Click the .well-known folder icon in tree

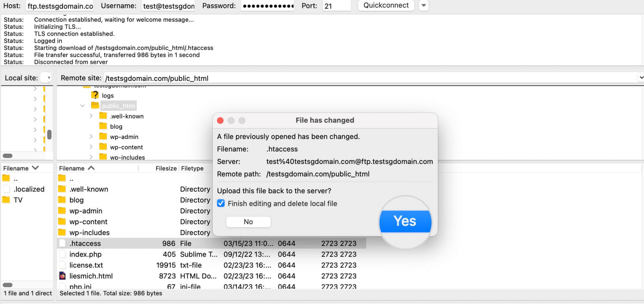click(103, 115)
